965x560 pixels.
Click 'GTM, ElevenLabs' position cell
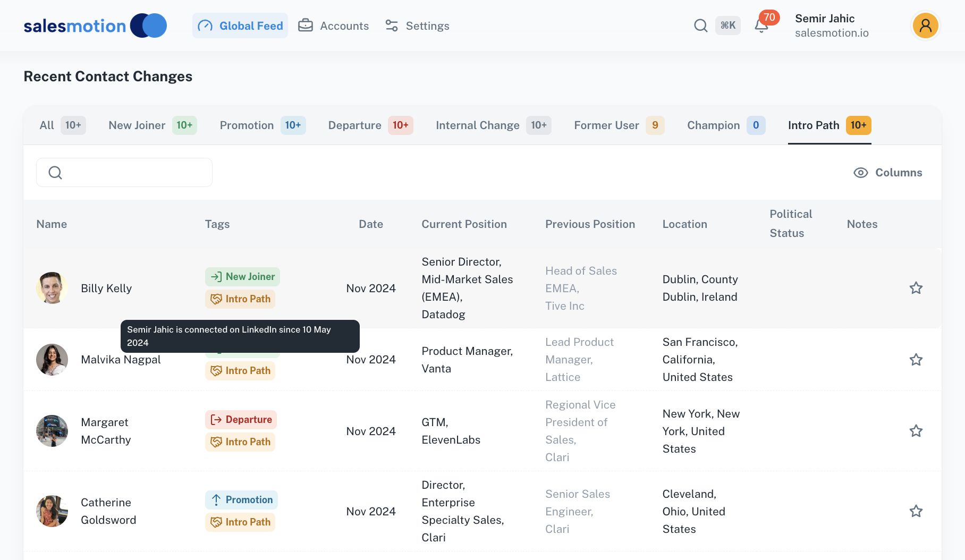click(x=451, y=431)
